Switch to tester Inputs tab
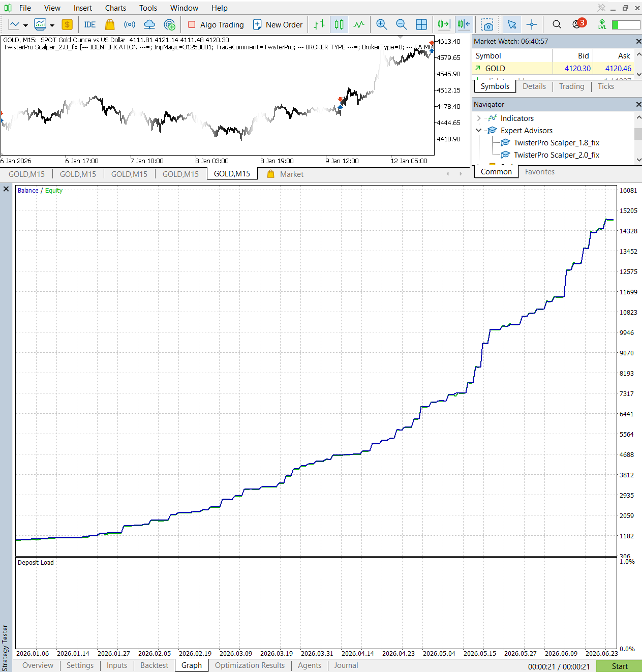This screenshot has height=672, width=642. 117,665
